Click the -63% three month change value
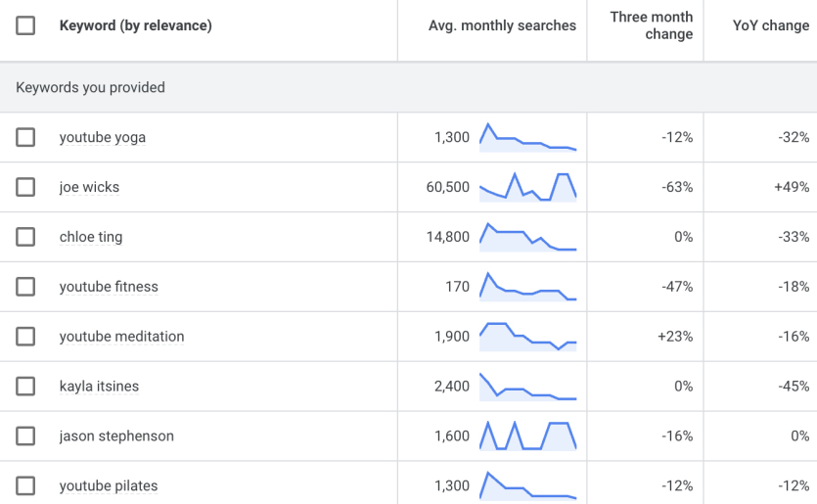 [x=677, y=187]
